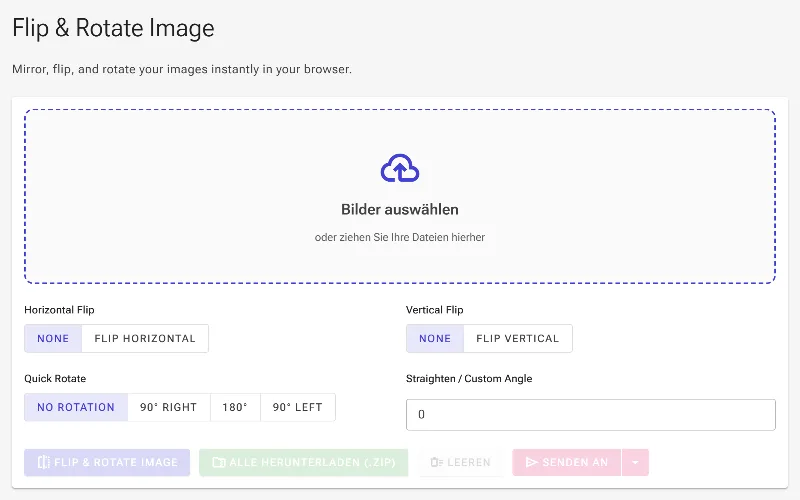Viewport: 800px width, 500px height.
Task: Click the flip icon on Flip & Rotate button
Action: click(x=44, y=462)
